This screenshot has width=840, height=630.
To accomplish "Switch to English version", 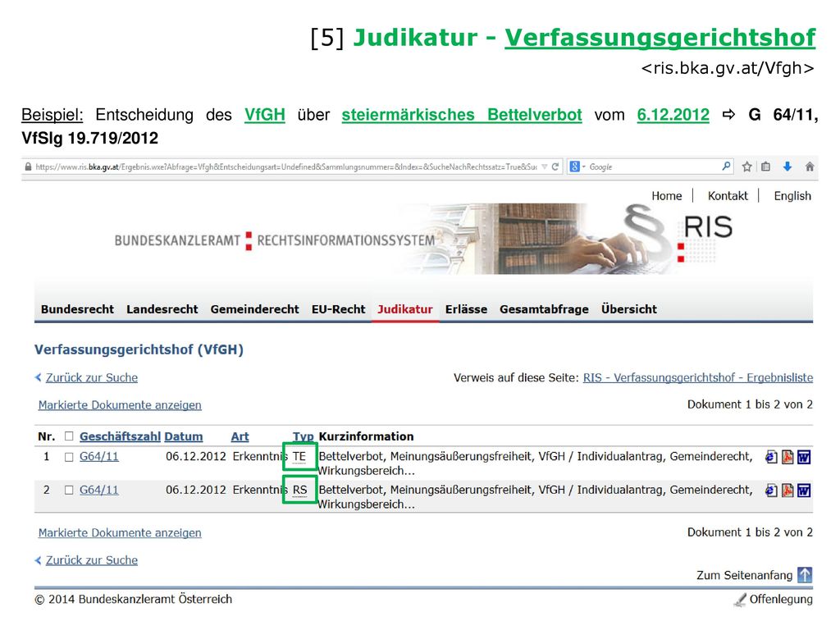I will click(792, 196).
